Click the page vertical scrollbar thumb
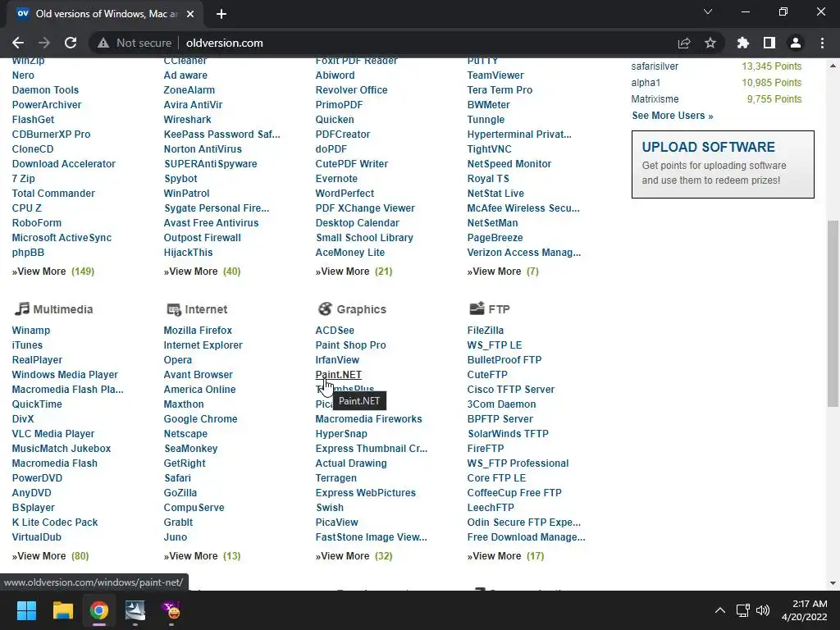This screenshot has height=630, width=840. [x=833, y=313]
